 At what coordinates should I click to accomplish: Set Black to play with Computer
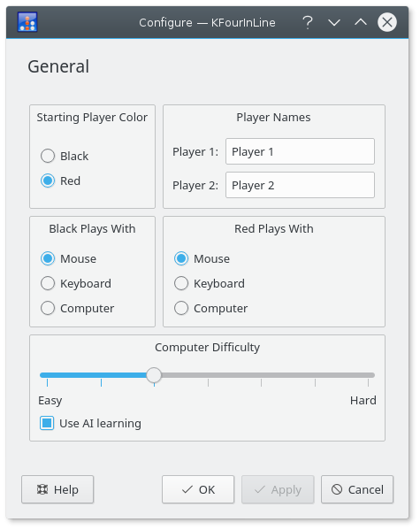[x=77, y=308]
